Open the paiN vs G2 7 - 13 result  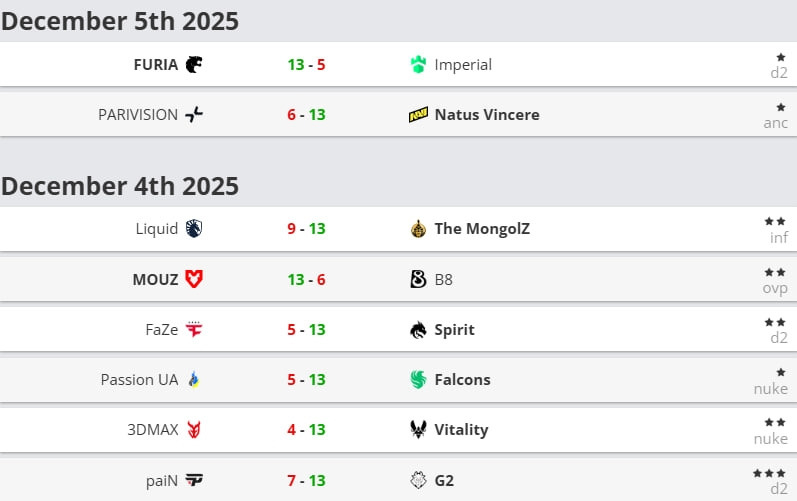[x=306, y=480]
